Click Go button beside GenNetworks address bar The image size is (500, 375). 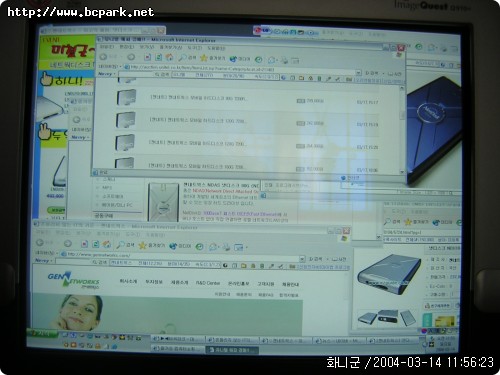point(315,259)
